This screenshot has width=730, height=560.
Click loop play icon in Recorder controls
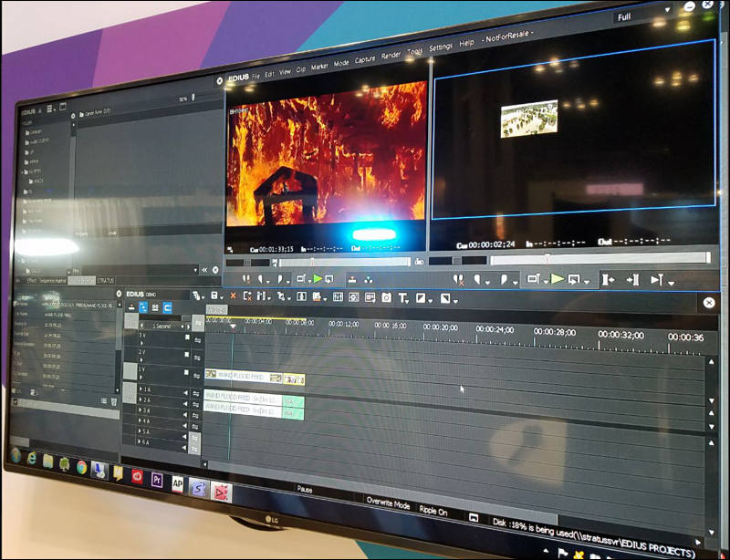(574, 279)
